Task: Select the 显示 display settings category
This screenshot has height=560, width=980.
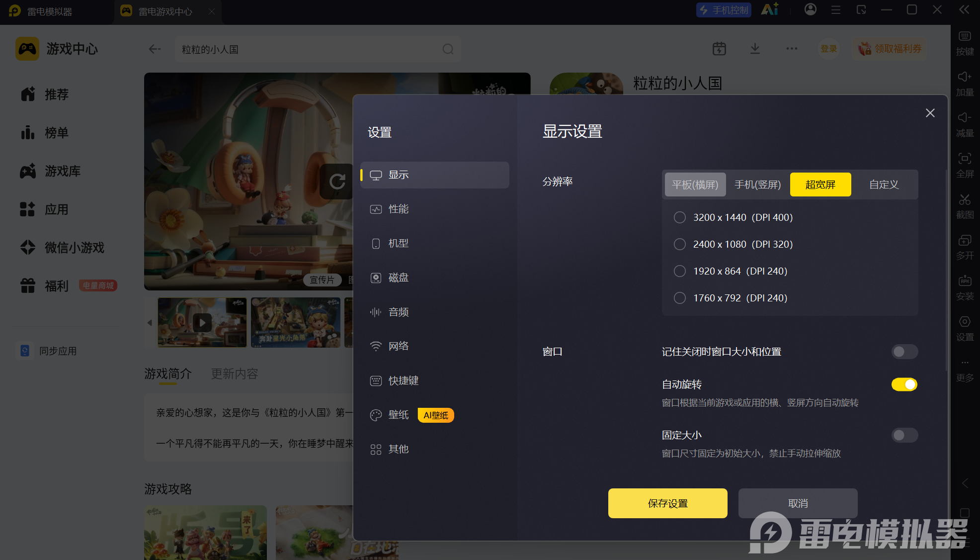Action: [435, 175]
